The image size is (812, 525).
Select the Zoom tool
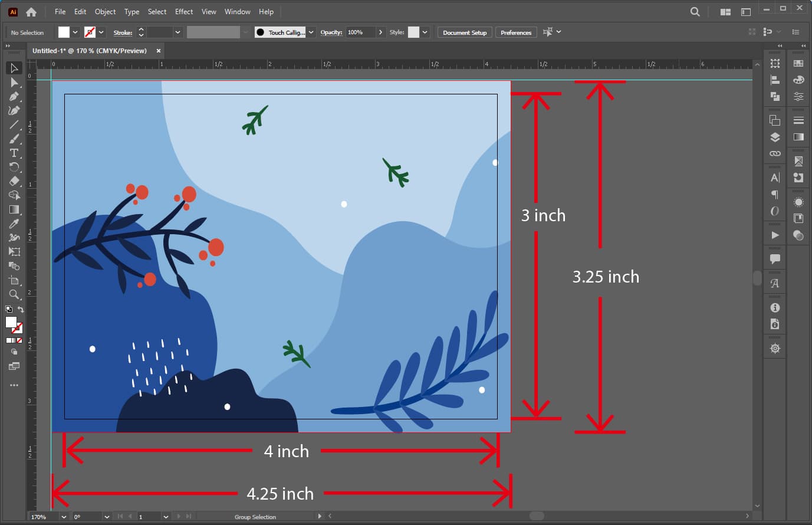pyautogui.click(x=14, y=294)
